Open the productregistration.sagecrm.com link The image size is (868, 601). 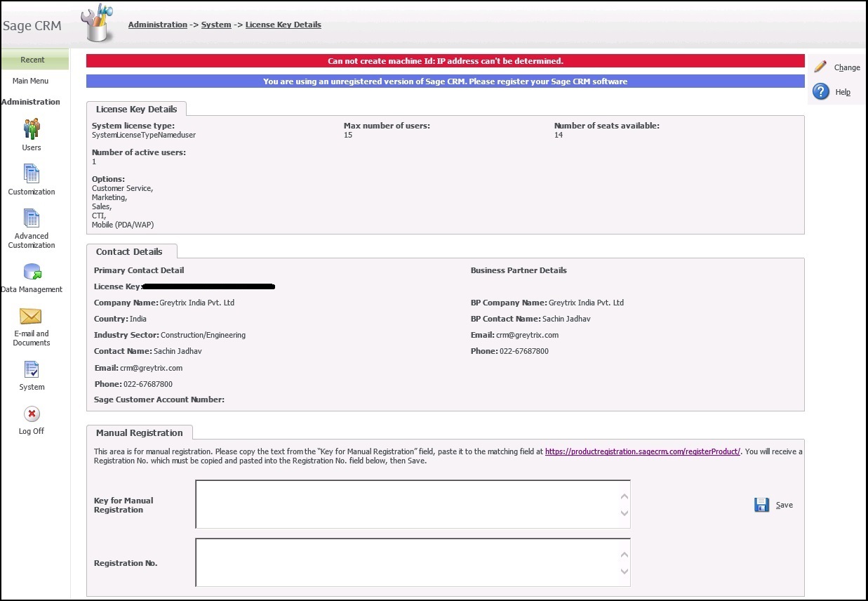tap(643, 451)
